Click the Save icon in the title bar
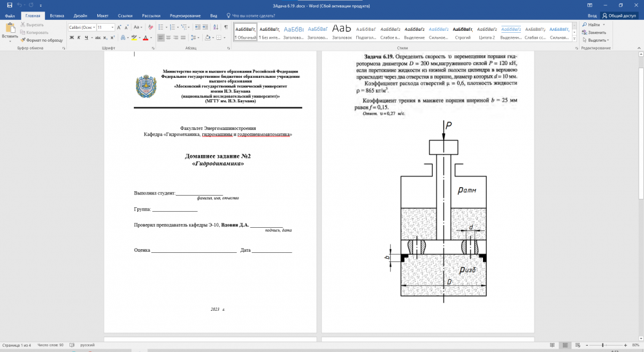The image size is (644, 352). pos(9,5)
